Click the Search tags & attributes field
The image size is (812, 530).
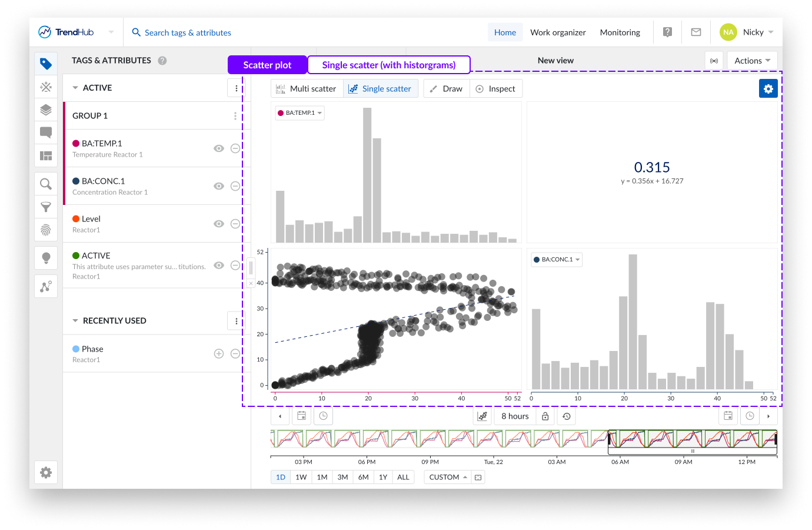(188, 32)
